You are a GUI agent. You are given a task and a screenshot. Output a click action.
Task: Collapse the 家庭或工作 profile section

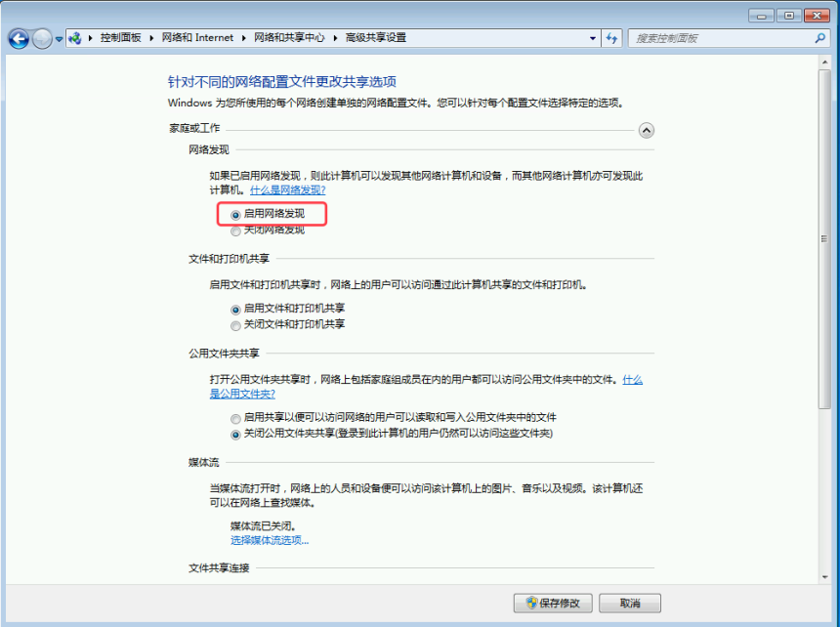[x=646, y=130]
